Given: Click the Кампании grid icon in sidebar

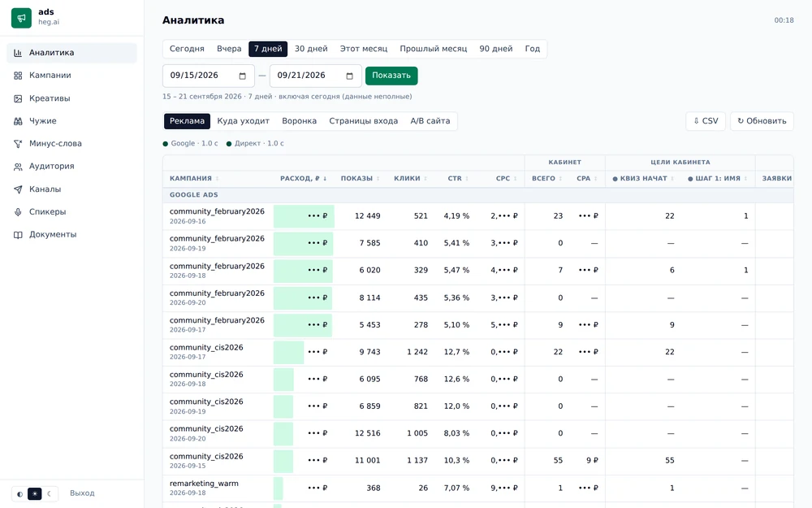Looking at the screenshot, I should click(x=18, y=76).
